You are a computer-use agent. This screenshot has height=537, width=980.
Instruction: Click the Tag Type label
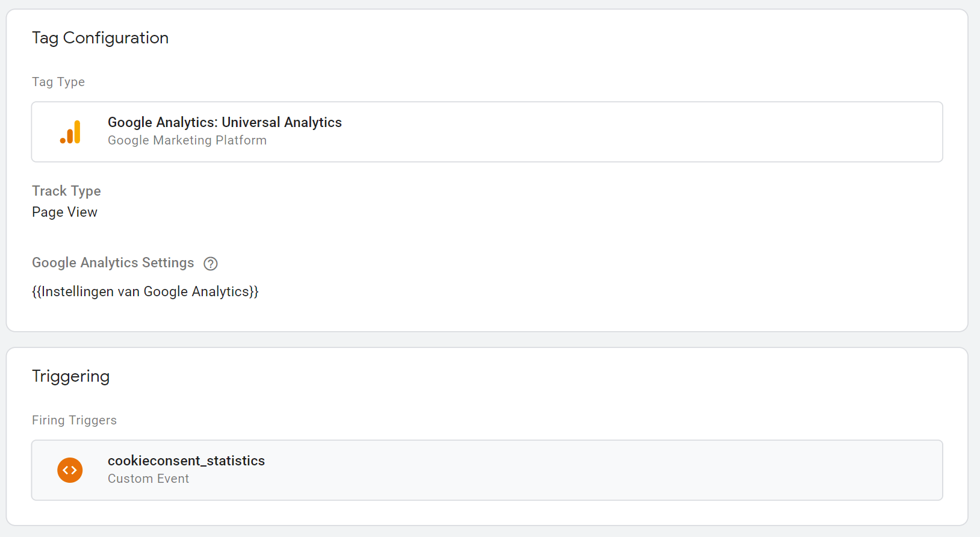click(58, 82)
